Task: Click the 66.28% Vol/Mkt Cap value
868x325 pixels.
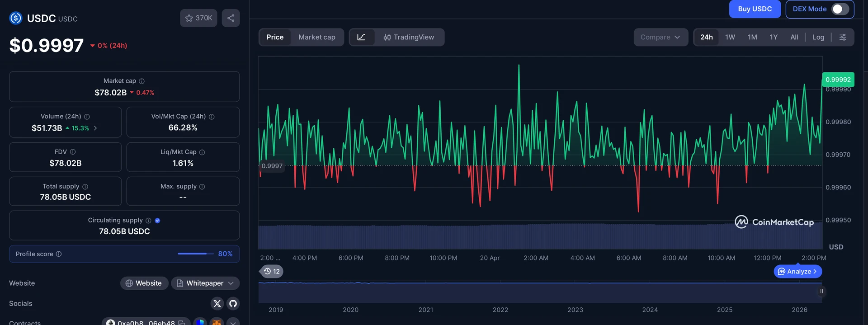Action: click(x=183, y=128)
